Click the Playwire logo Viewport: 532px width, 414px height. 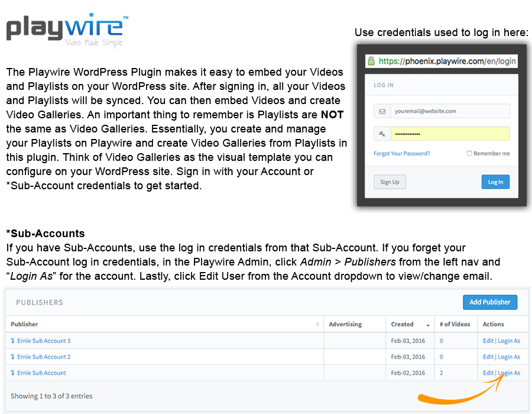tap(67, 31)
